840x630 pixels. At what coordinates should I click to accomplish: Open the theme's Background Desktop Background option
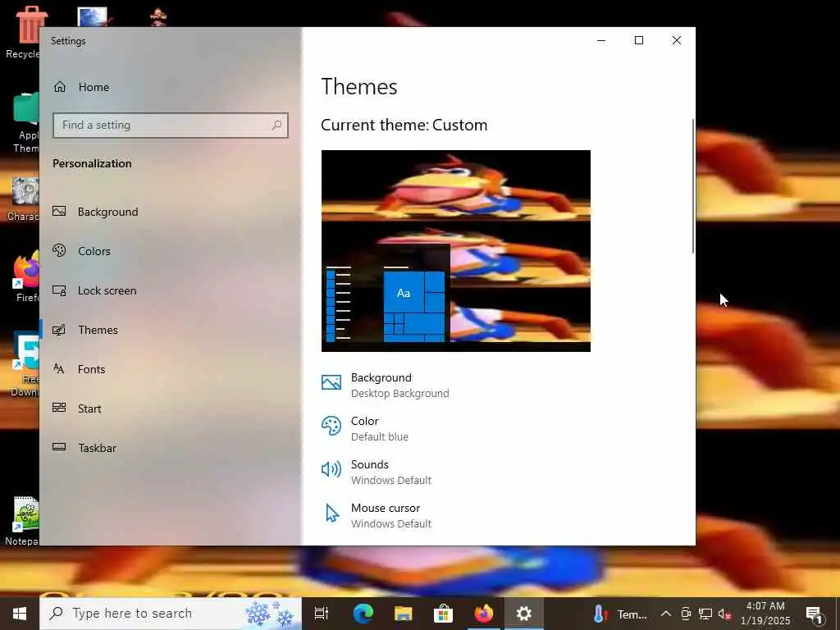386,386
